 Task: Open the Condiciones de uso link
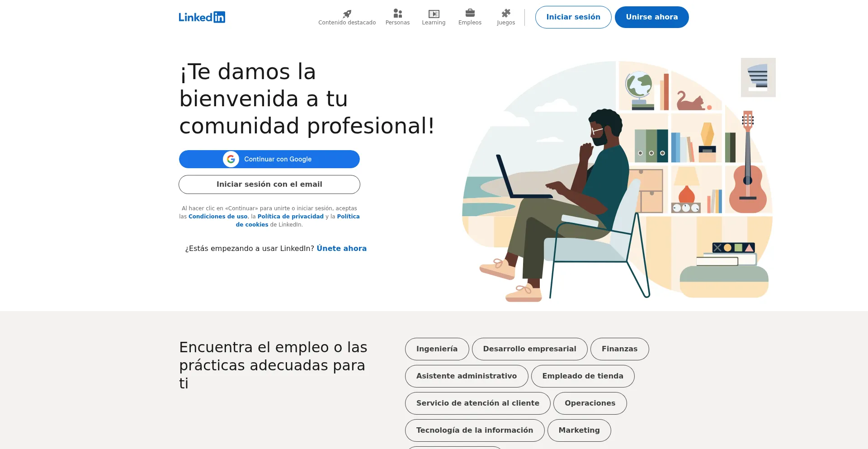[x=218, y=217]
